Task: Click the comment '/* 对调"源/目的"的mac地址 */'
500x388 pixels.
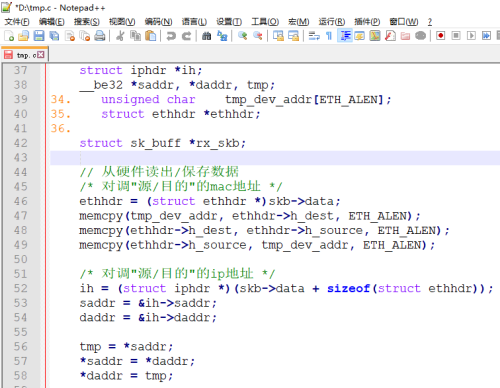Action: coord(181,186)
